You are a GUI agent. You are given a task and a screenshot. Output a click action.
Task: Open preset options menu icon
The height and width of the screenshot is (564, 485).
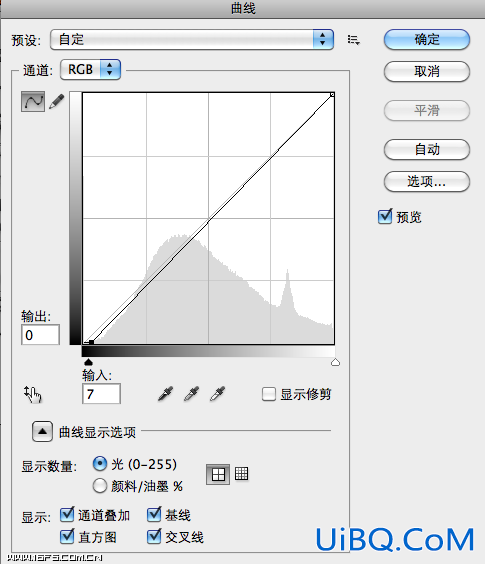point(354,40)
